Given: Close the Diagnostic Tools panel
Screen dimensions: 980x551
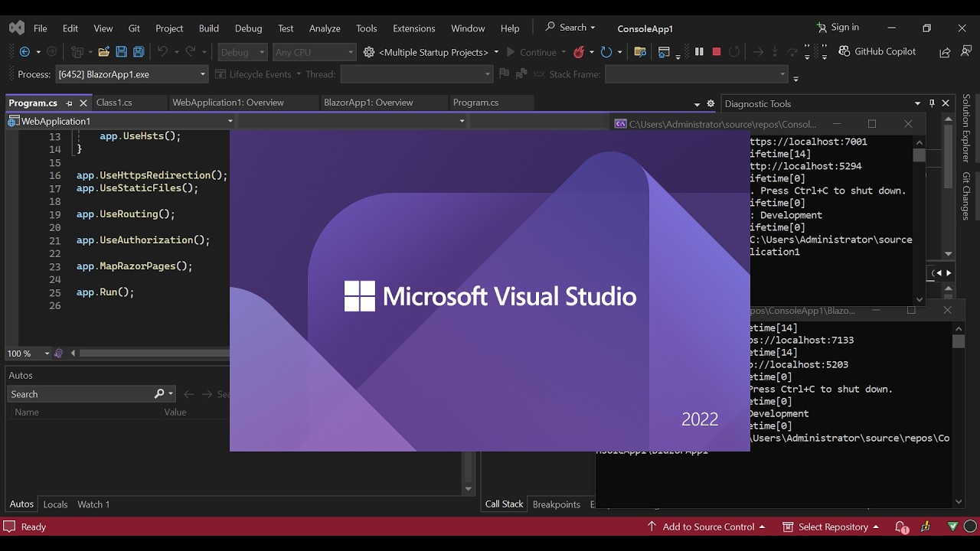Looking at the screenshot, I should pyautogui.click(x=946, y=103).
